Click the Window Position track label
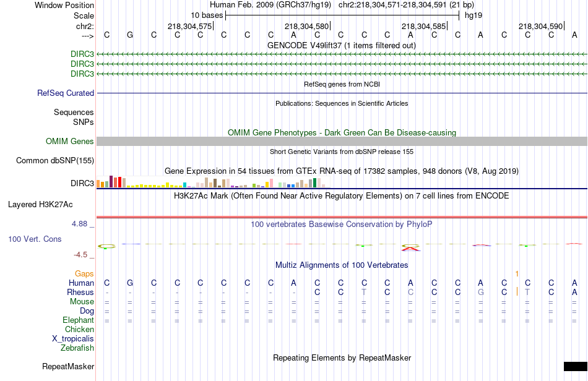 tap(64, 5)
